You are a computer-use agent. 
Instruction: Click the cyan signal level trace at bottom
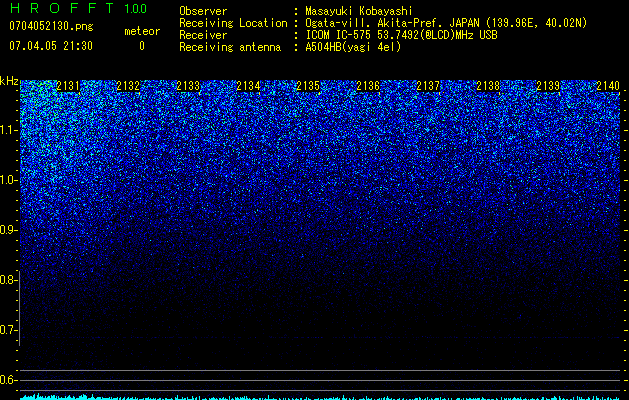coord(320,397)
